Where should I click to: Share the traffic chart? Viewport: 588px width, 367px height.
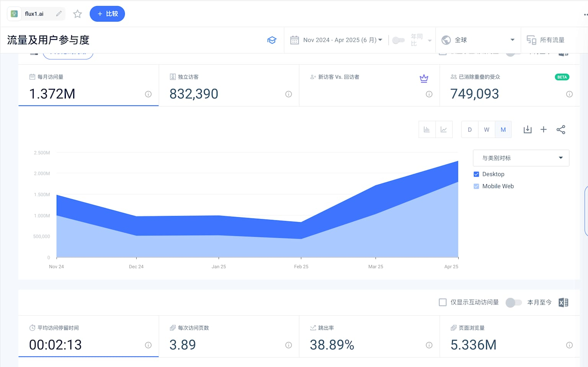pos(561,129)
